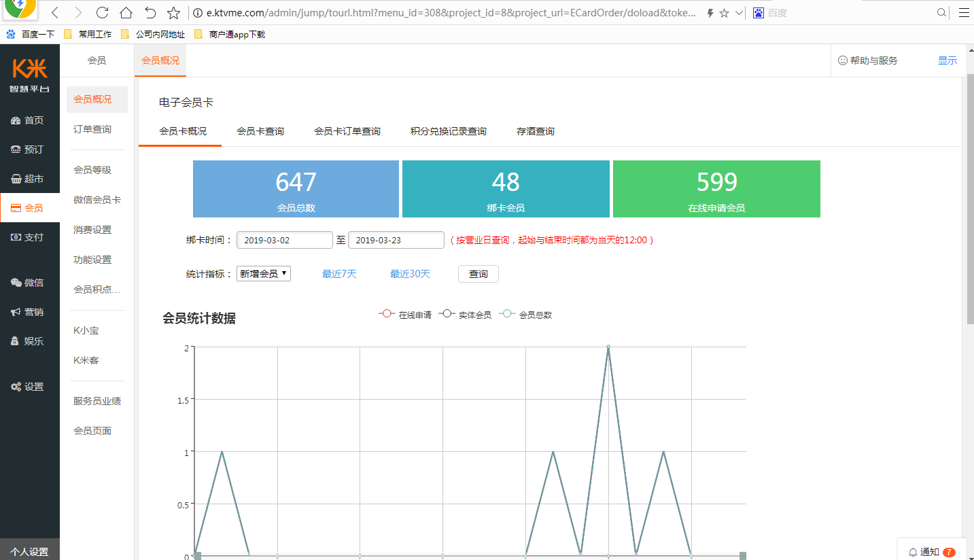The height and width of the screenshot is (560, 974).
Task: Select the top 会员 header tab
Action: pyautogui.click(x=97, y=60)
